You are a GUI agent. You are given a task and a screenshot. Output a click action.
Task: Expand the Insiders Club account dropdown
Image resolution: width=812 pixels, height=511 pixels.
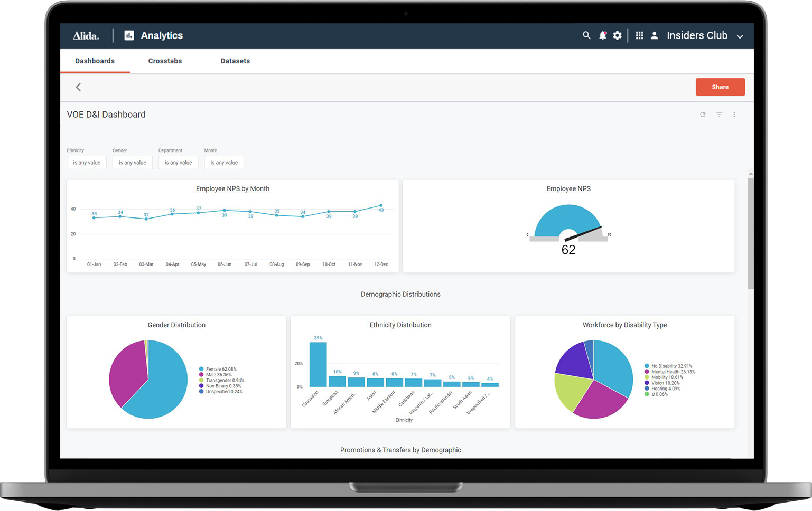[x=740, y=36]
